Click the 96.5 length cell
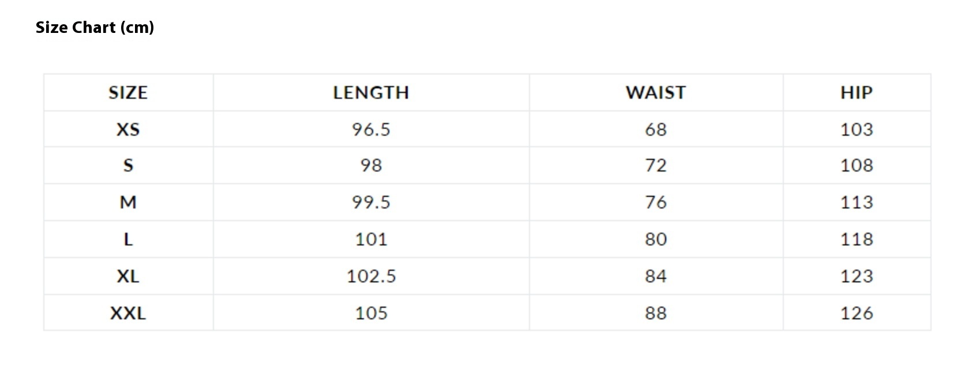 pos(371,129)
